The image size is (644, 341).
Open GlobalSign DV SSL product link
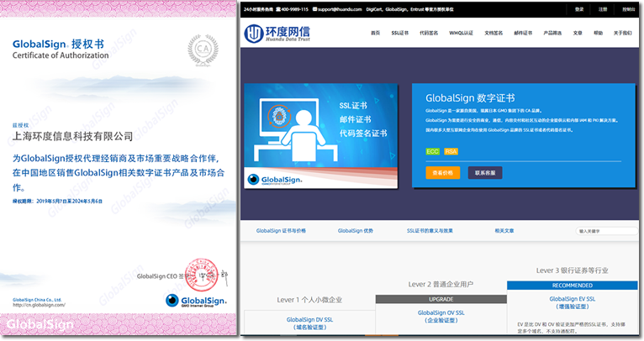309,323
